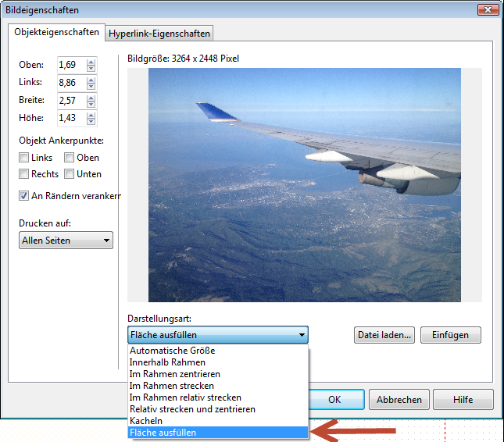
Task: Uncheck An Rändern verankern option
Action: pyautogui.click(x=24, y=195)
